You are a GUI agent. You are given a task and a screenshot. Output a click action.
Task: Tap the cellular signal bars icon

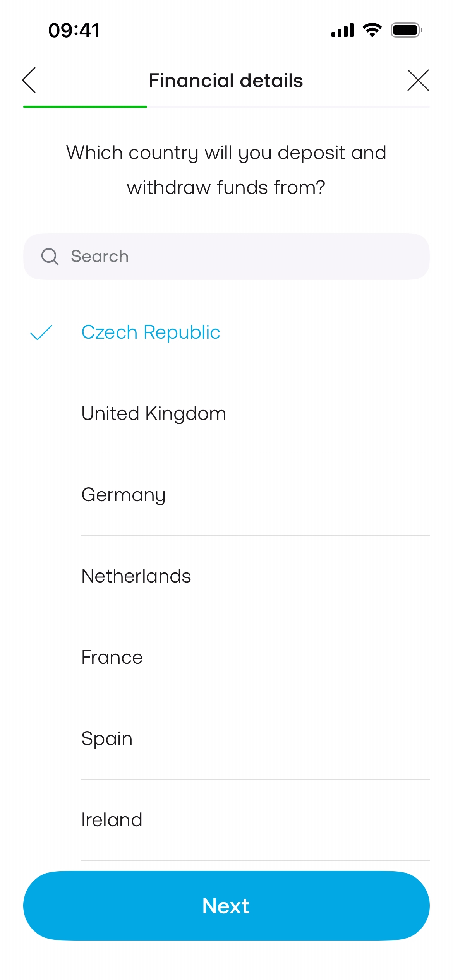pos(343,30)
